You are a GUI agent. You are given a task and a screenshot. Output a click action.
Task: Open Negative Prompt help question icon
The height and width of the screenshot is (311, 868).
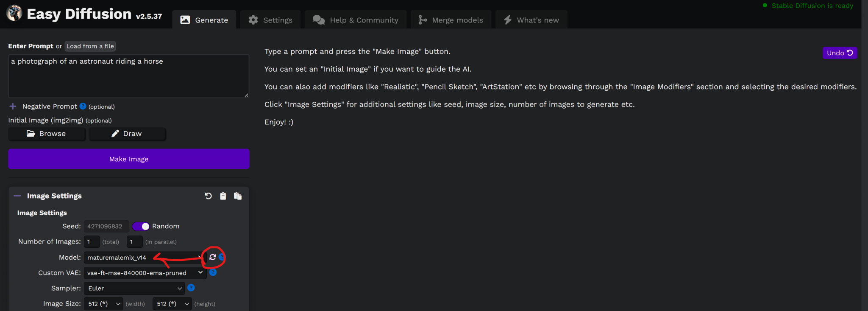(x=83, y=106)
